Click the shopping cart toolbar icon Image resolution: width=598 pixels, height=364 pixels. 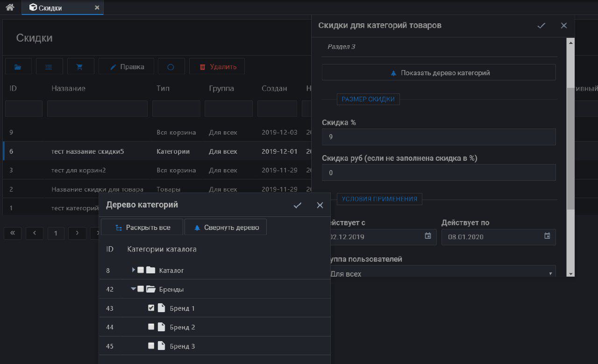click(x=80, y=66)
